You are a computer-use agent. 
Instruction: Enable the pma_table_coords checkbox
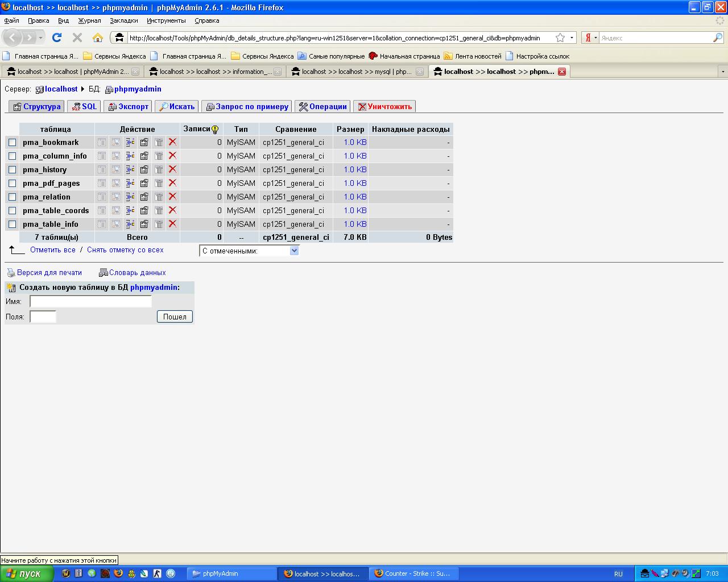pos(13,211)
